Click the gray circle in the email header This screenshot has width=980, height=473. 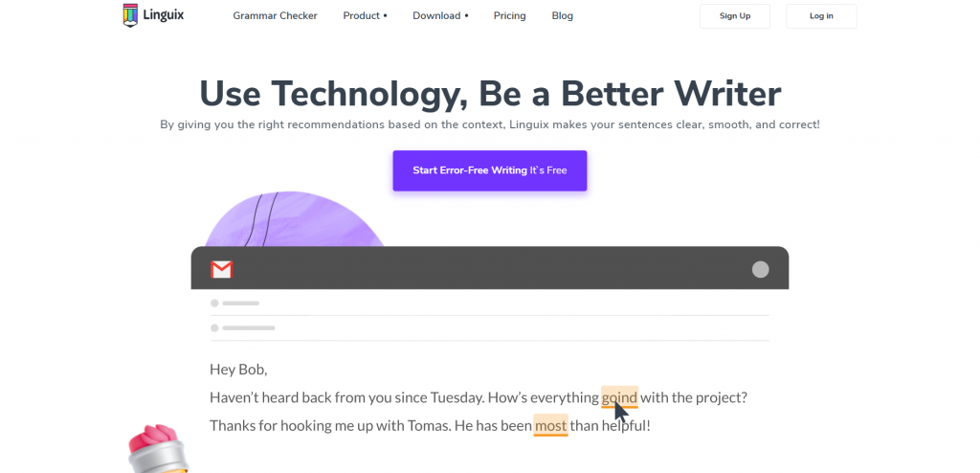click(x=760, y=270)
